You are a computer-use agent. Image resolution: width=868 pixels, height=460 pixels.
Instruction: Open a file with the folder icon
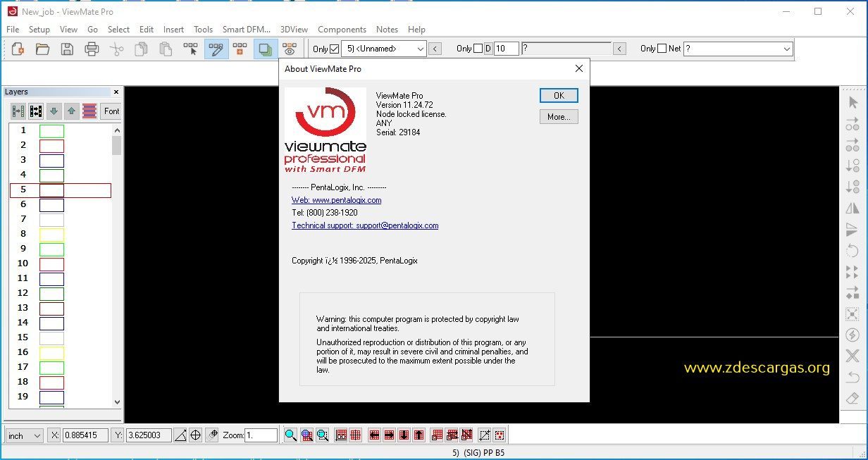(42, 49)
